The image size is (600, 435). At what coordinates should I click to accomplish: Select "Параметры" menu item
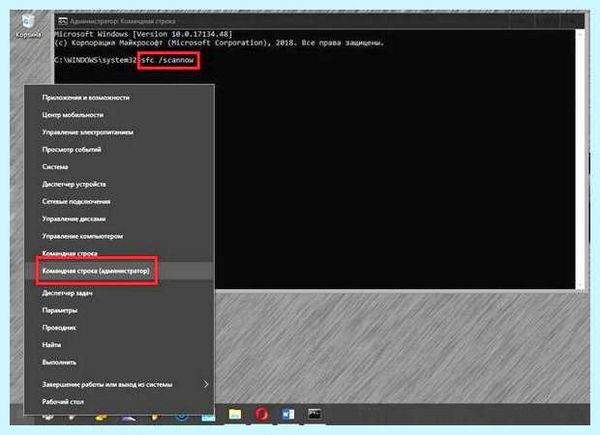pos(119,310)
